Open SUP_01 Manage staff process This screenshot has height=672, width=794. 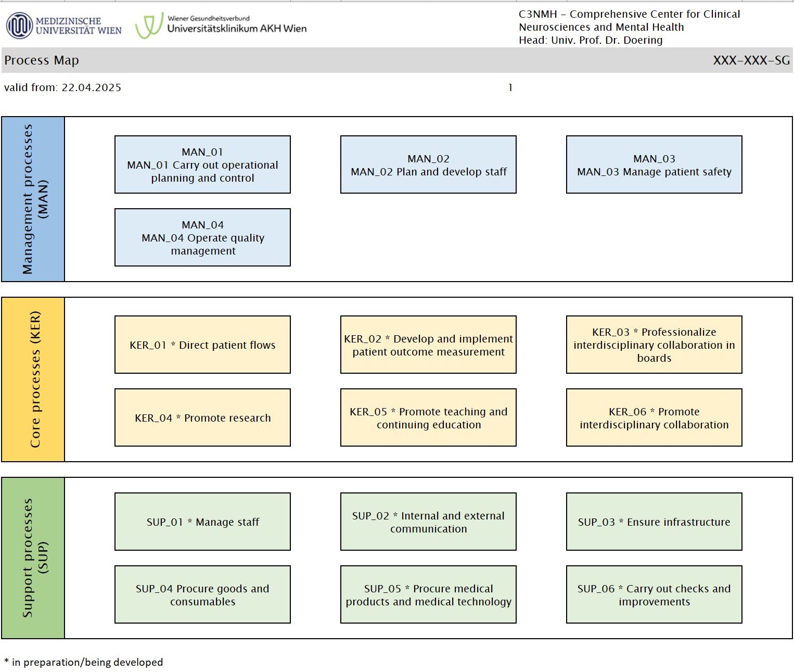tap(202, 522)
